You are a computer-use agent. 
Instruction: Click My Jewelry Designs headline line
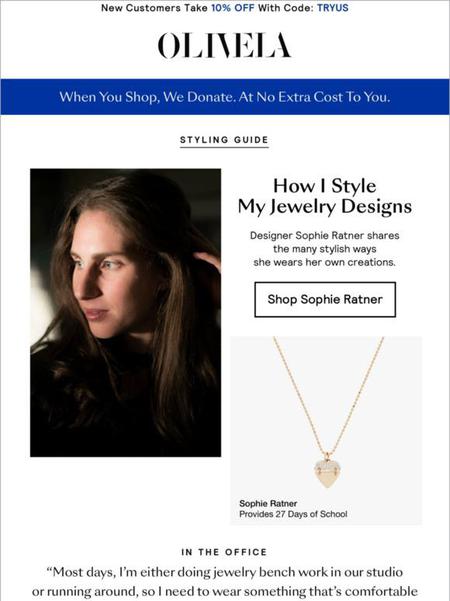tap(325, 207)
